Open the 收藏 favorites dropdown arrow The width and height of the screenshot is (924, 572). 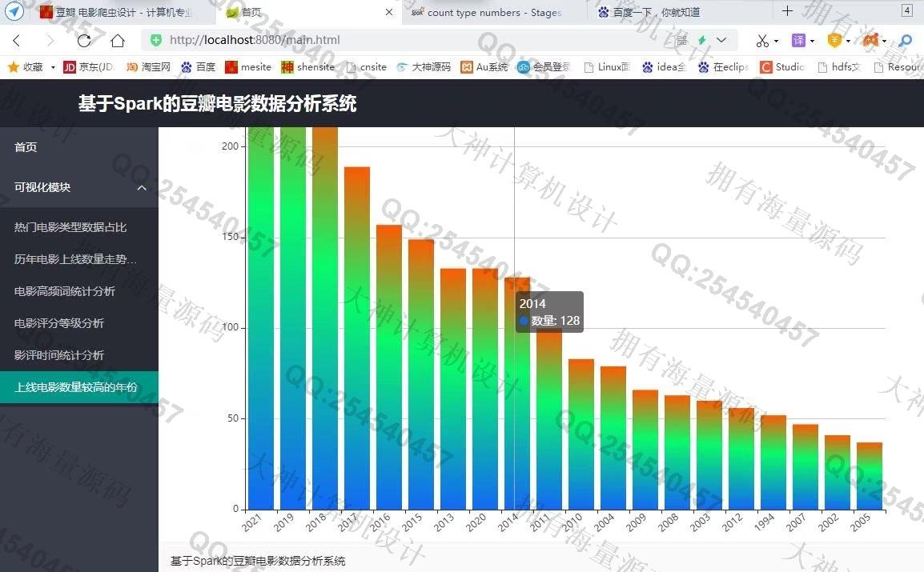point(53,67)
